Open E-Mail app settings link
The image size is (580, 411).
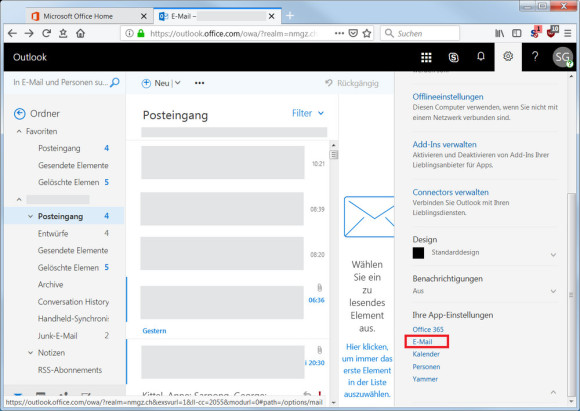[422, 341]
